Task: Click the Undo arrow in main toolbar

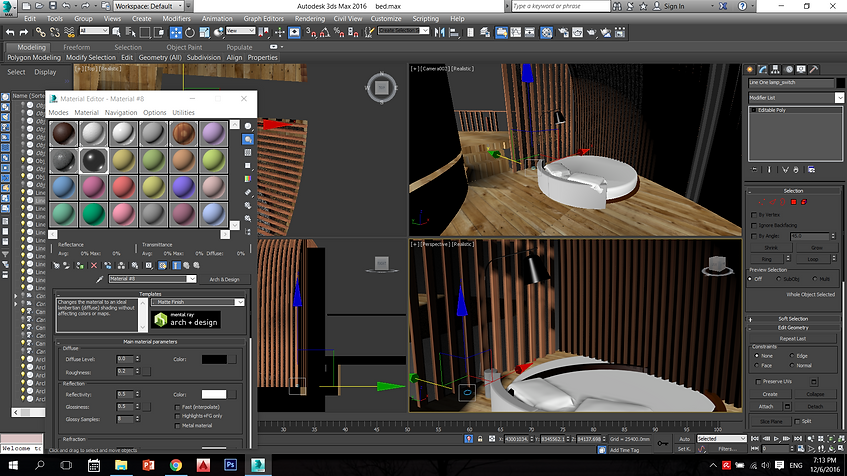Action: pyautogui.click(x=10, y=32)
